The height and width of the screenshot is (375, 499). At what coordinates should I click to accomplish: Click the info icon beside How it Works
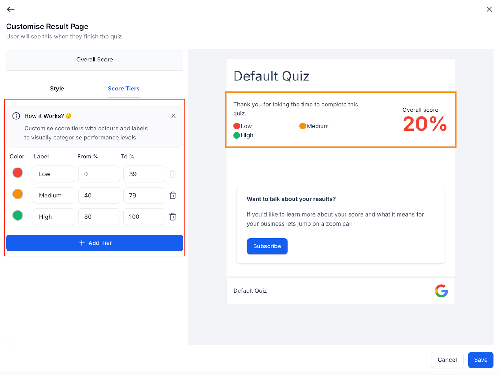coord(16,116)
